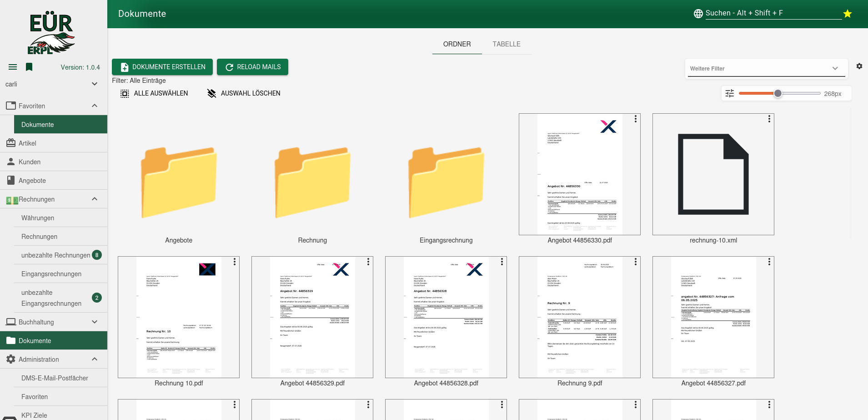Viewport: 868px width, 420px height.
Task: Select all entries with Alle Auswählen
Action: (154, 93)
